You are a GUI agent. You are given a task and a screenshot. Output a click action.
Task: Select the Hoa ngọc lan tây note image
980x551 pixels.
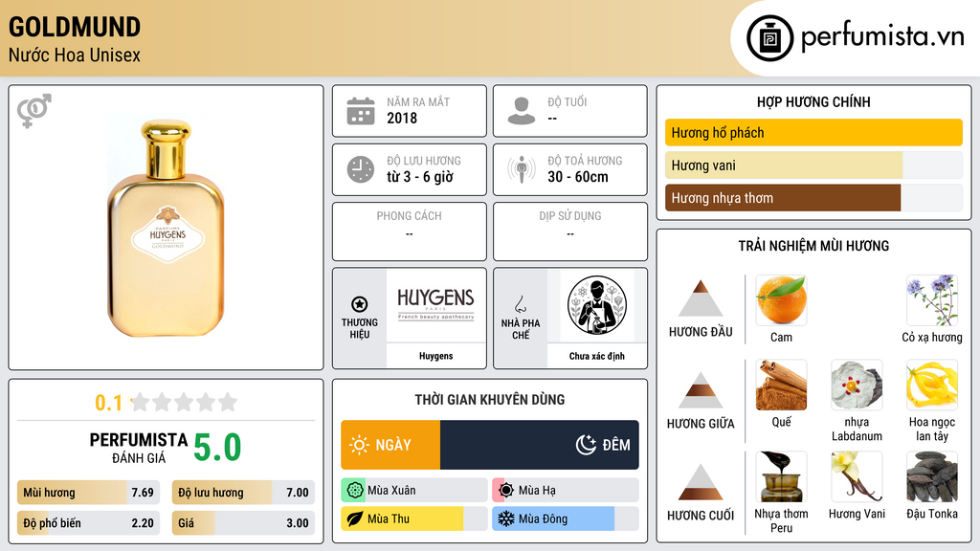tap(932, 385)
